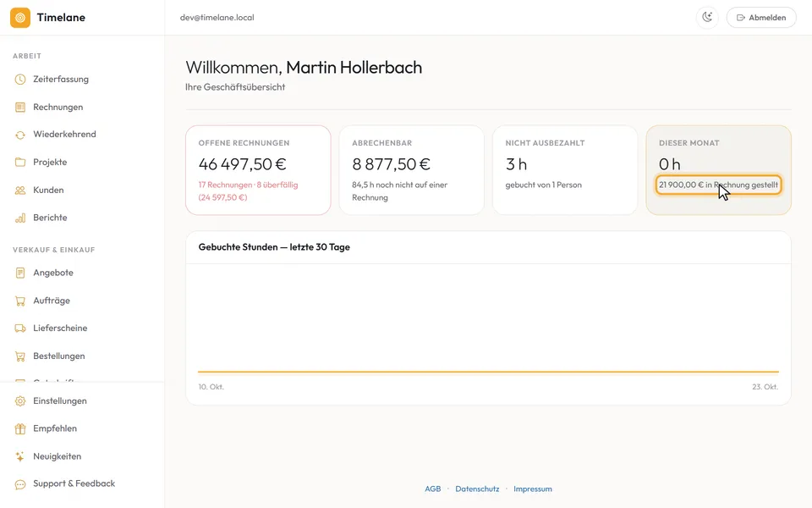Image resolution: width=812 pixels, height=508 pixels.
Task: Click the '0 h' value
Action: pos(670,164)
